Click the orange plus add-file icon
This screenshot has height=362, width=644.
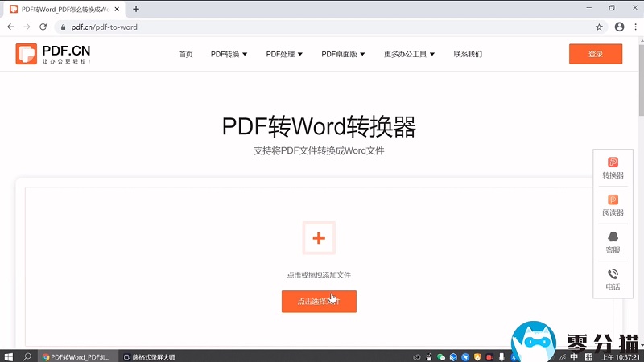pos(319,237)
